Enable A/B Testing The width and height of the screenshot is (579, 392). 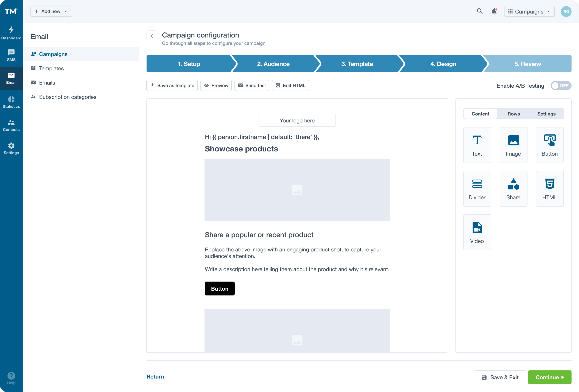click(561, 85)
